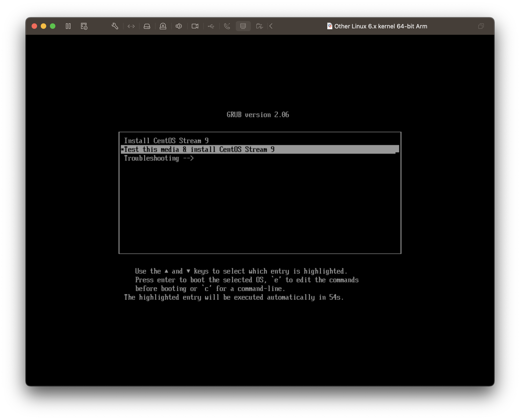
Task: Toggle the sound card speaker icon
Action: click(x=179, y=26)
